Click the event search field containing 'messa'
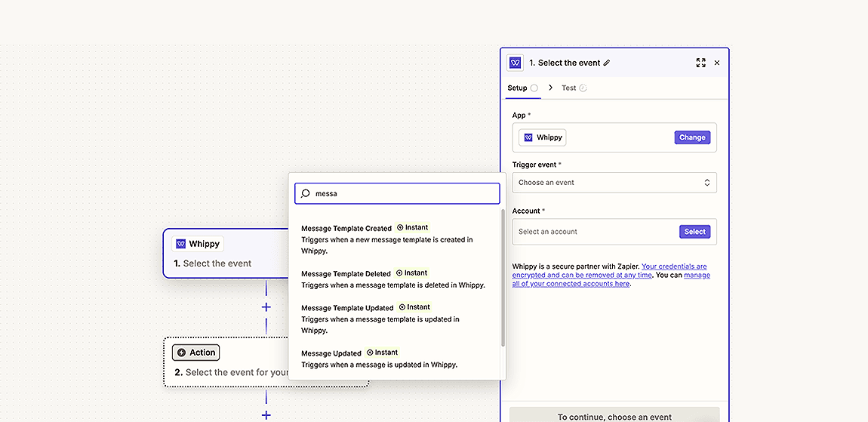 397,194
